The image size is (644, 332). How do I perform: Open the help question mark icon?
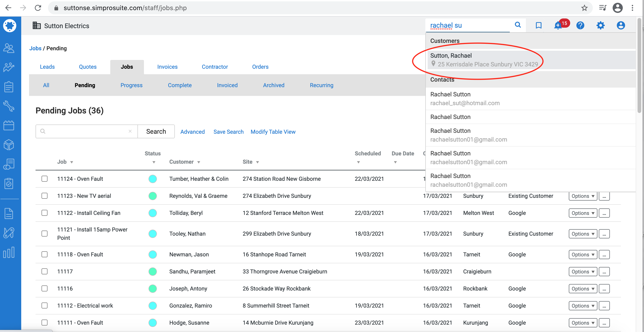(x=580, y=26)
